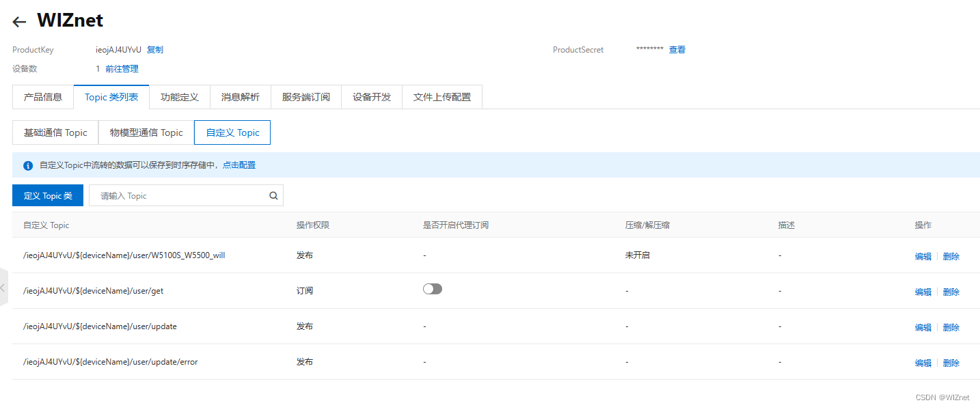Click the blue info icon in the notice bar

click(x=28, y=165)
